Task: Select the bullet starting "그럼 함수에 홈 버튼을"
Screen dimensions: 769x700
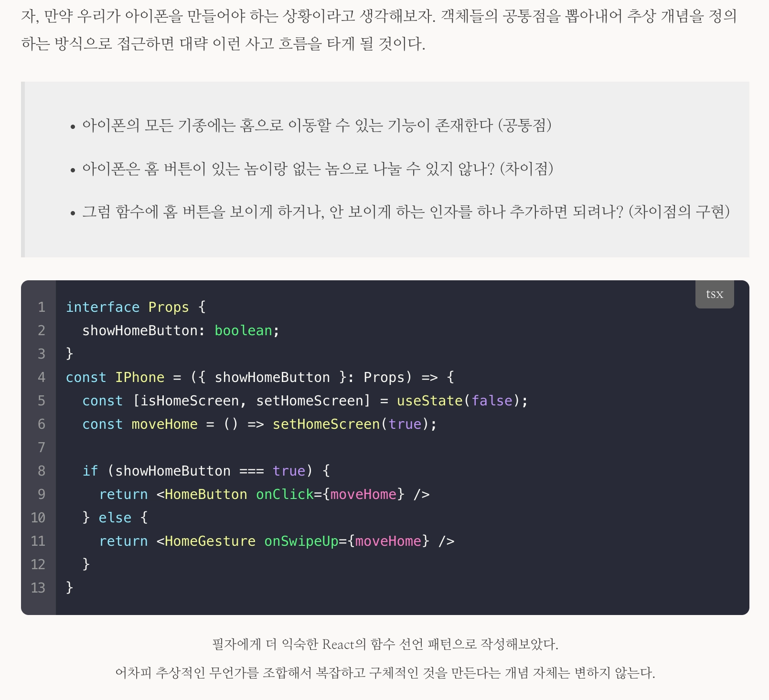Action: point(406,212)
